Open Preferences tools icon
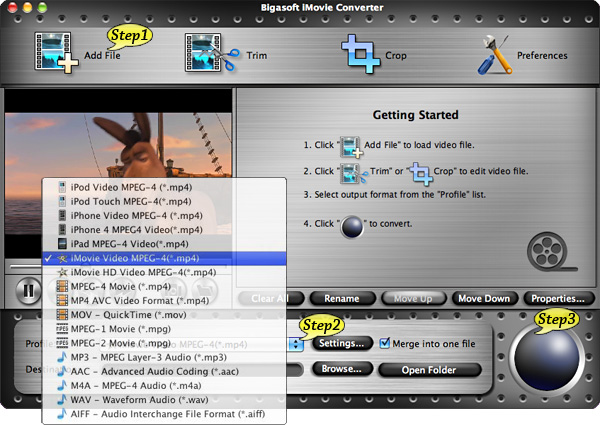The height and width of the screenshot is (425, 600). coord(495,54)
